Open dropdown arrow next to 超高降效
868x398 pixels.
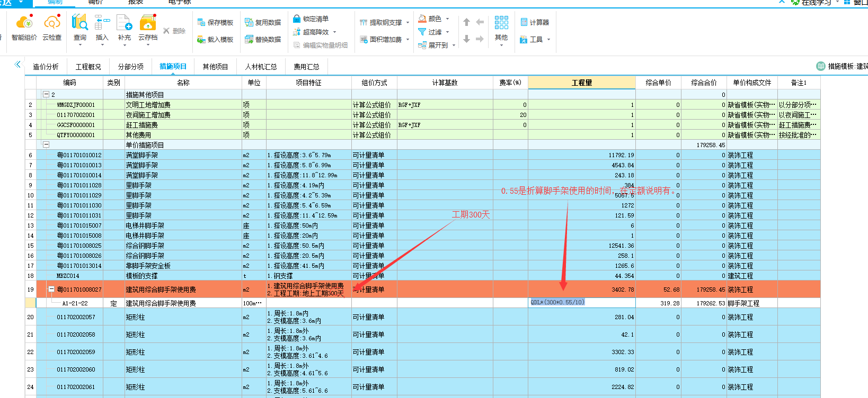pyautogui.click(x=334, y=32)
